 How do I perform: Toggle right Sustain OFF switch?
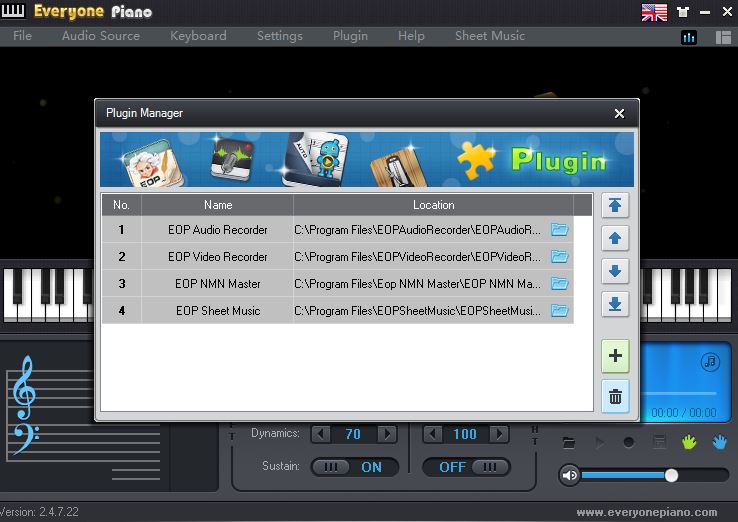466,467
